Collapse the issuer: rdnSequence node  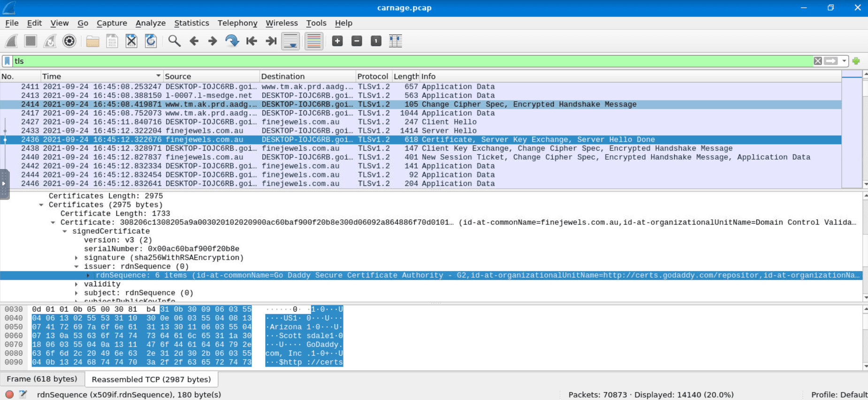tap(76, 267)
